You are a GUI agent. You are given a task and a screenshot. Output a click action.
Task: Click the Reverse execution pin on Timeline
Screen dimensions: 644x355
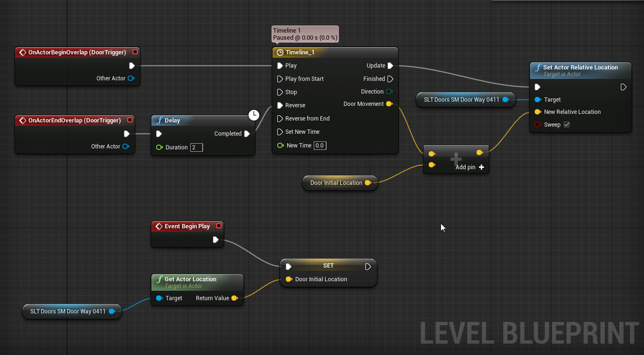(x=280, y=105)
